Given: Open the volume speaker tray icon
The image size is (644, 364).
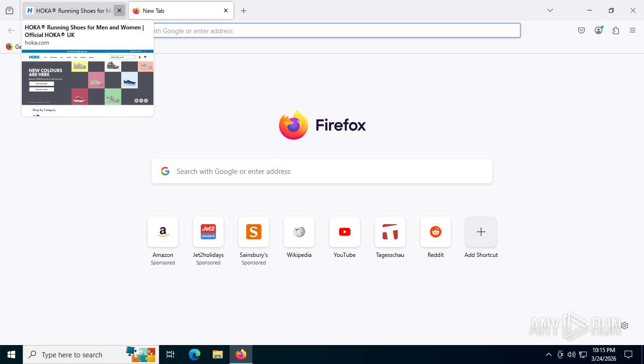Looking at the screenshot, I should point(572,355).
